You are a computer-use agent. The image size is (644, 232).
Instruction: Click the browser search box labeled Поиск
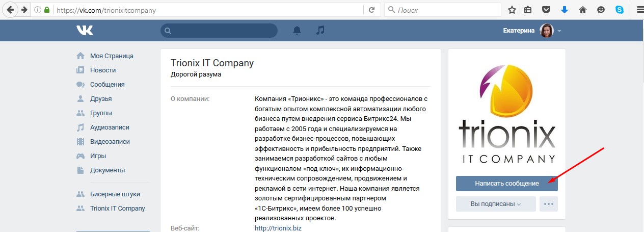point(443,10)
